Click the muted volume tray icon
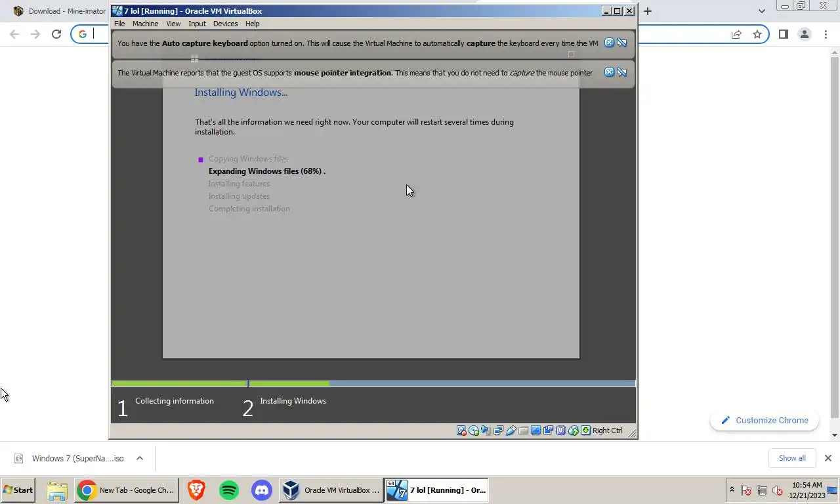The image size is (840, 504). (x=778, y=490)
